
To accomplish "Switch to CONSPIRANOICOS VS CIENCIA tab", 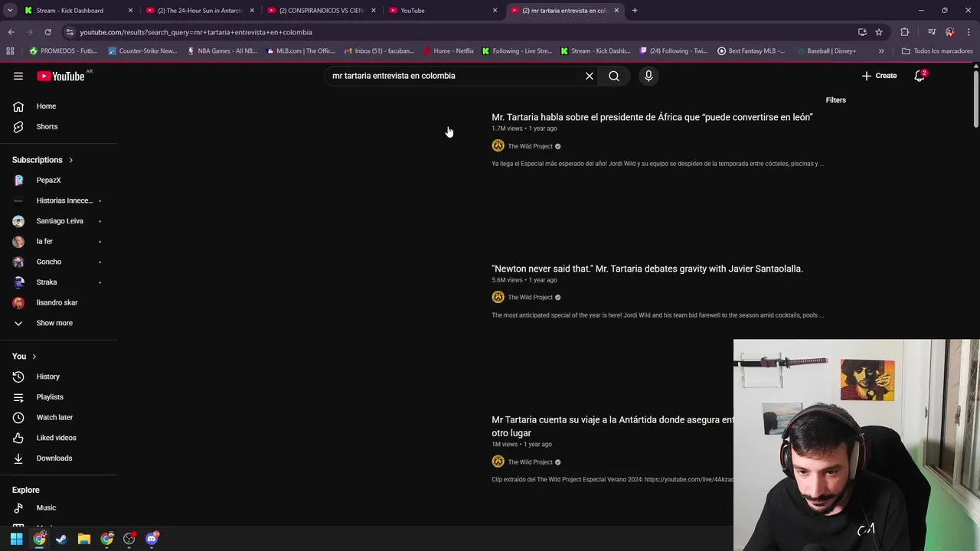I will pyautogui.click(x=322, y=11).
